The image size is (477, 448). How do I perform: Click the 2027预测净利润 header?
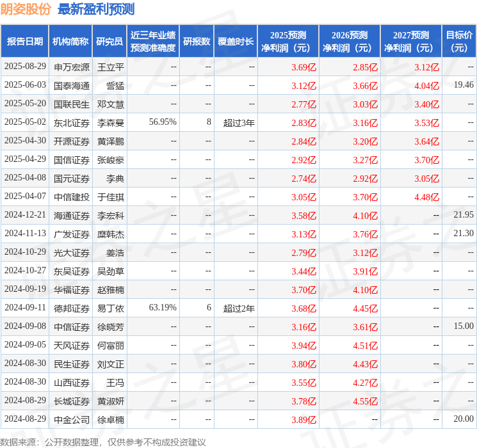(x=411, y=42)
